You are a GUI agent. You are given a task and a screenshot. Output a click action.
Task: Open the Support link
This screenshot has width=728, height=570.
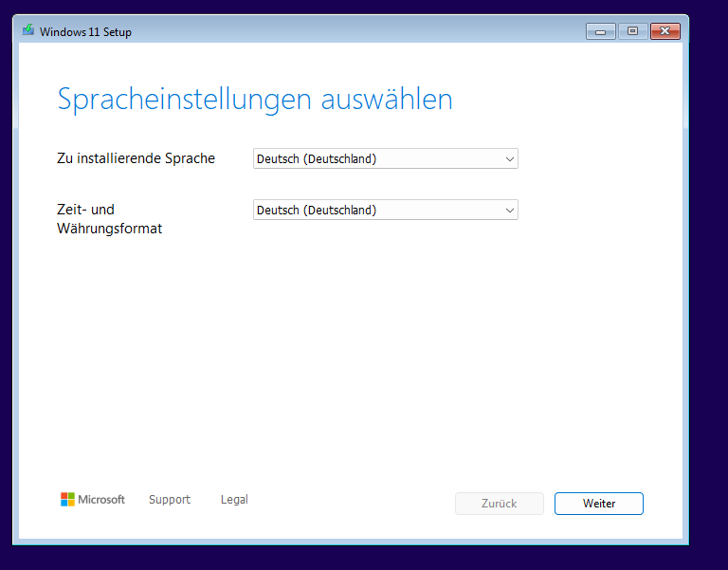[170, 500]
